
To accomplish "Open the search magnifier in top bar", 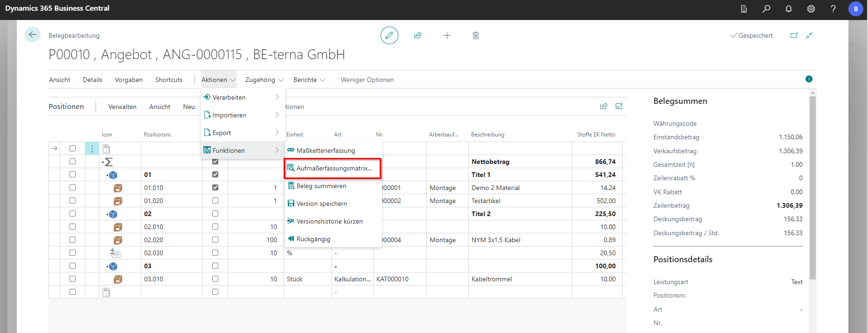I will tap(766, 9).
